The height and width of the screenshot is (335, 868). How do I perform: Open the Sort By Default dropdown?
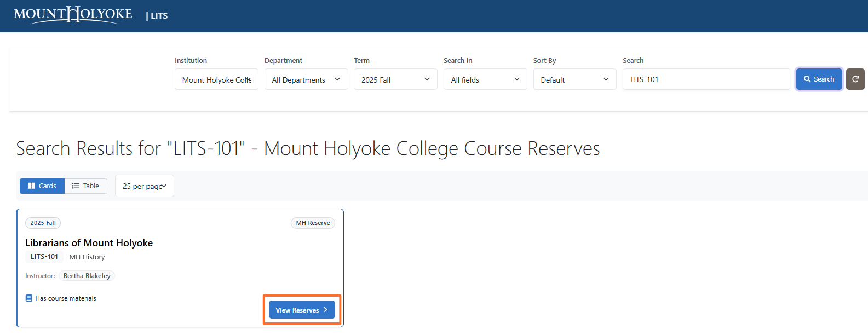click(575, 79)
